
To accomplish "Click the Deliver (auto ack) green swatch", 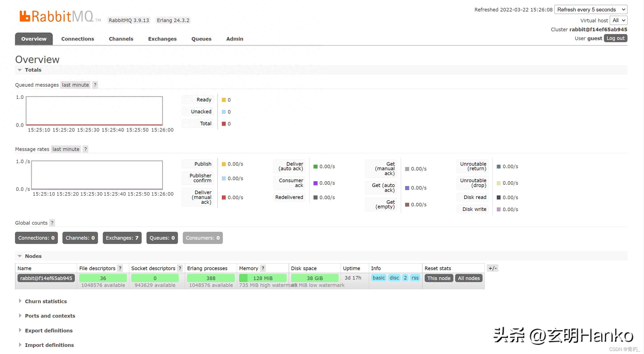I will [x=316, y=167].
